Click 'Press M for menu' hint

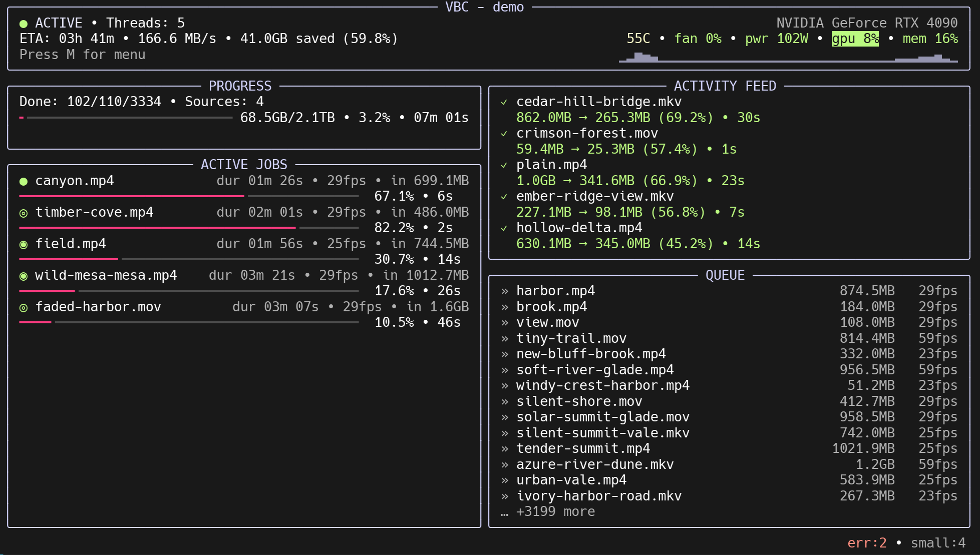click(82, 55)
